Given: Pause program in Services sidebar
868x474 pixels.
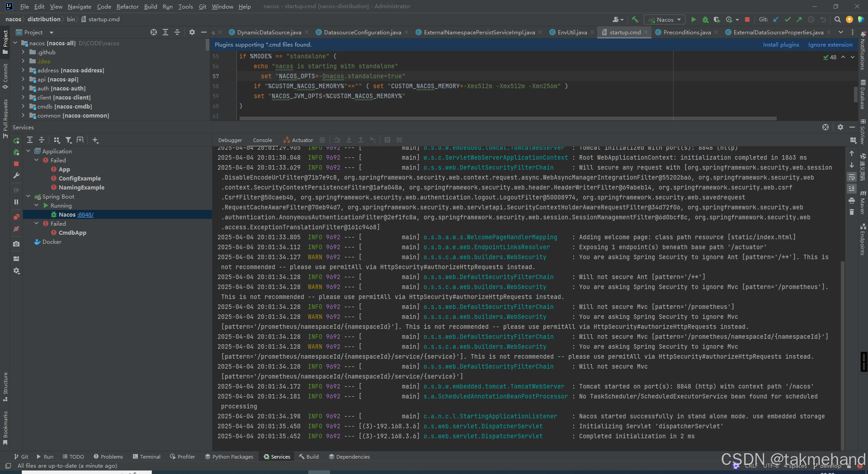Looking at the screenshot, I should pos(16,202).
